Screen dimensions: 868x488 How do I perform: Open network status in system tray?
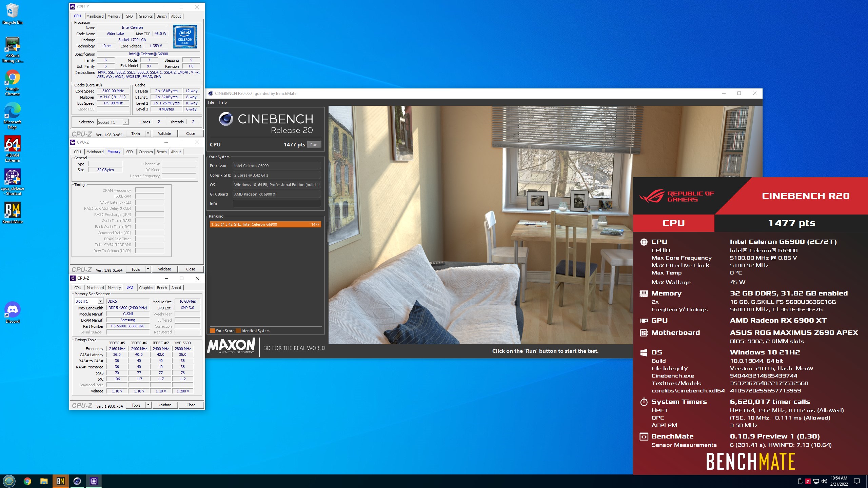816,481
